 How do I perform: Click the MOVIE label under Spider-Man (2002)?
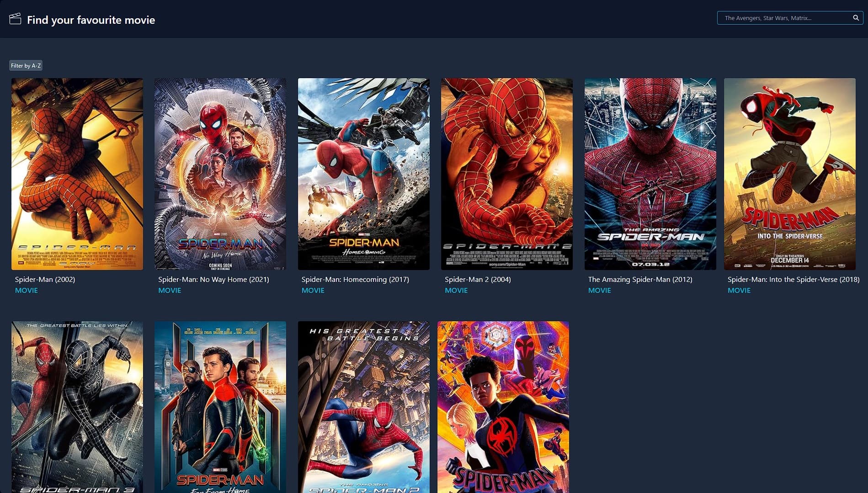[x=27, y=290]
